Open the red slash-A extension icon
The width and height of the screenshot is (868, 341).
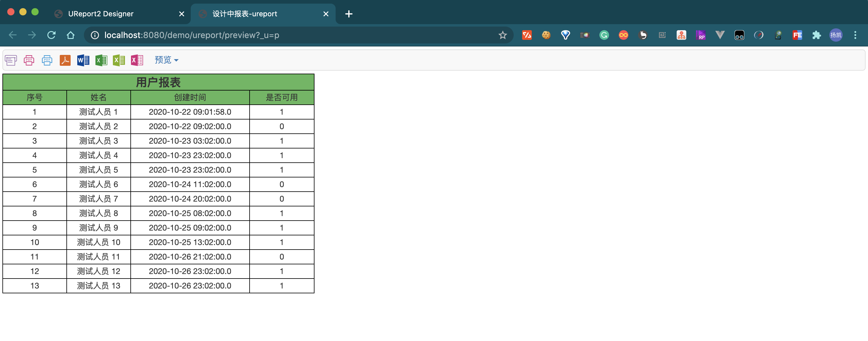[x=527, y=35]
